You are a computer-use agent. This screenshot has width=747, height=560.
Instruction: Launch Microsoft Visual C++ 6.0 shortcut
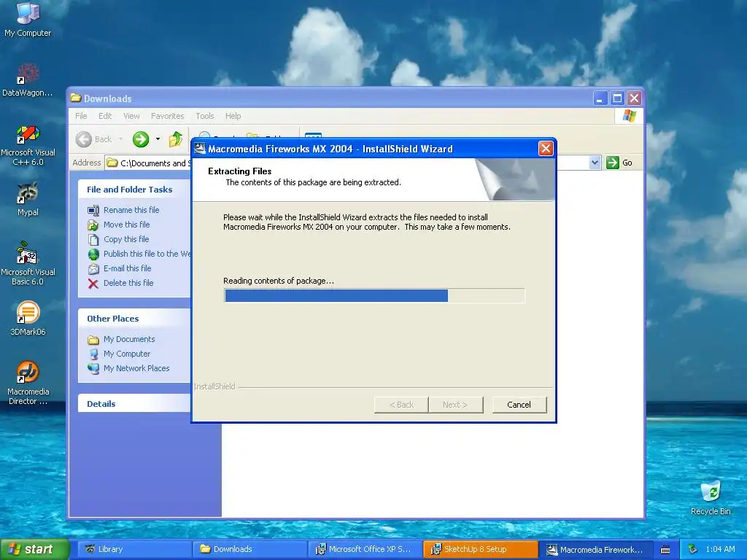coord(28,145)
